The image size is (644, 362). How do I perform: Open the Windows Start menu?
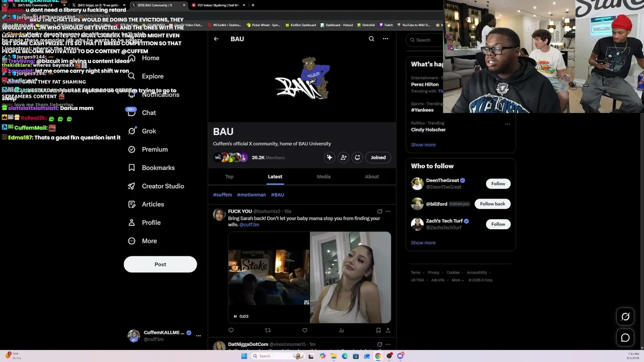coord(244,356)
